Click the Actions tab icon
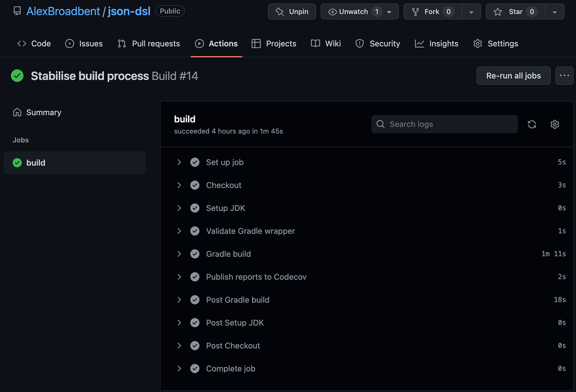576x392 pixels. click(199, 43)
